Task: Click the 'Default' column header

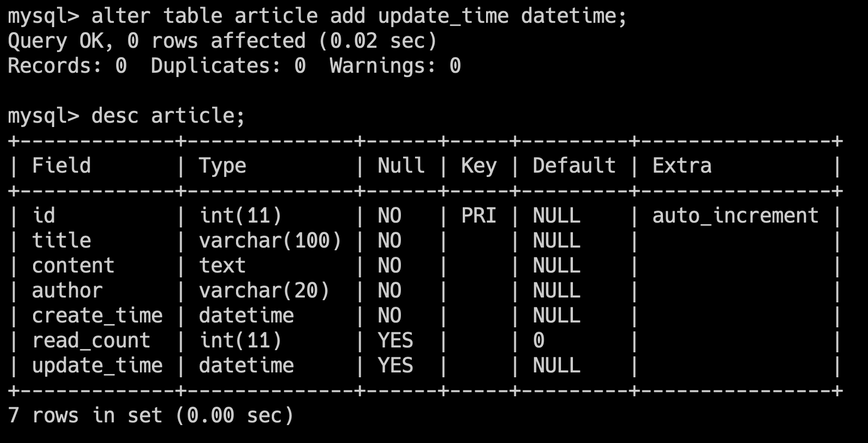Action: click(x=574, y=166)
